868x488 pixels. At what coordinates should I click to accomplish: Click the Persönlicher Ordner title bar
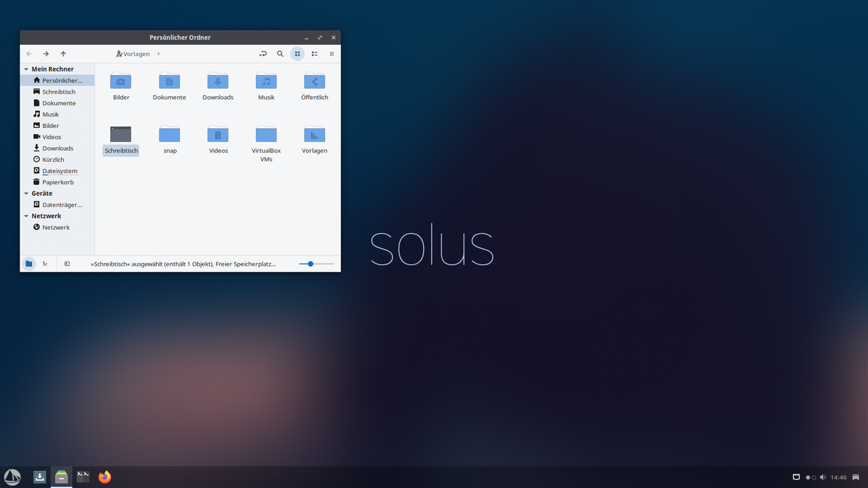tap(180, 37)
